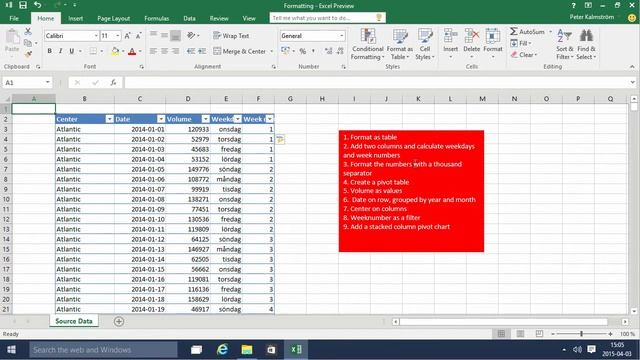Screen dimensions: 640x360
Task: Open Excel from Windows taskbar
Action: click(296, 349)
